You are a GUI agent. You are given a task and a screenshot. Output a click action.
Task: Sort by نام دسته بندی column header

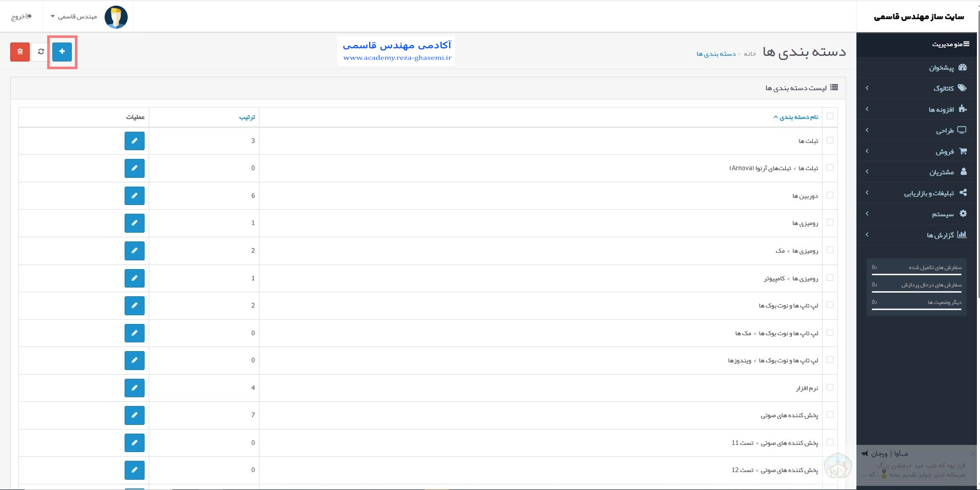coord(796,117)
